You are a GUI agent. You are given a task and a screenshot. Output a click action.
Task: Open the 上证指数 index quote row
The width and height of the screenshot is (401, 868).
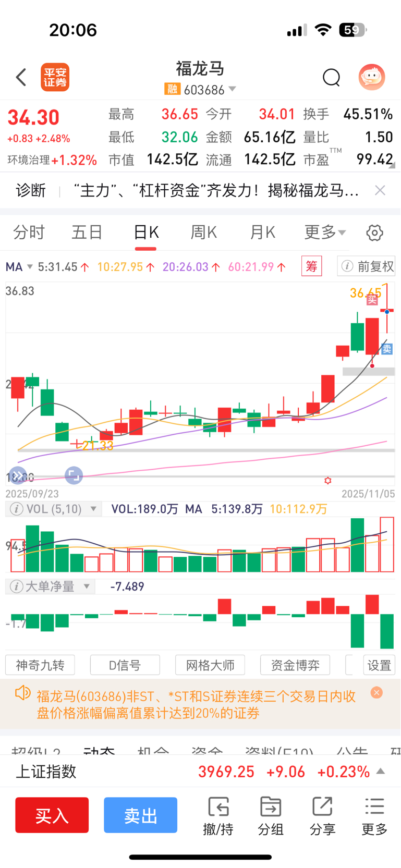click(200, 771)
